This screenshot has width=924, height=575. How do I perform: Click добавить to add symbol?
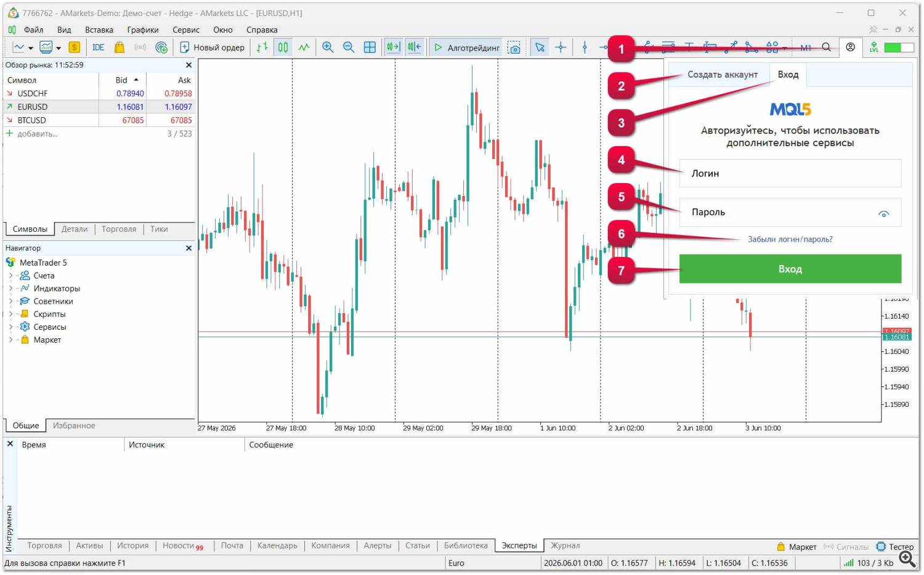(37, 134)
